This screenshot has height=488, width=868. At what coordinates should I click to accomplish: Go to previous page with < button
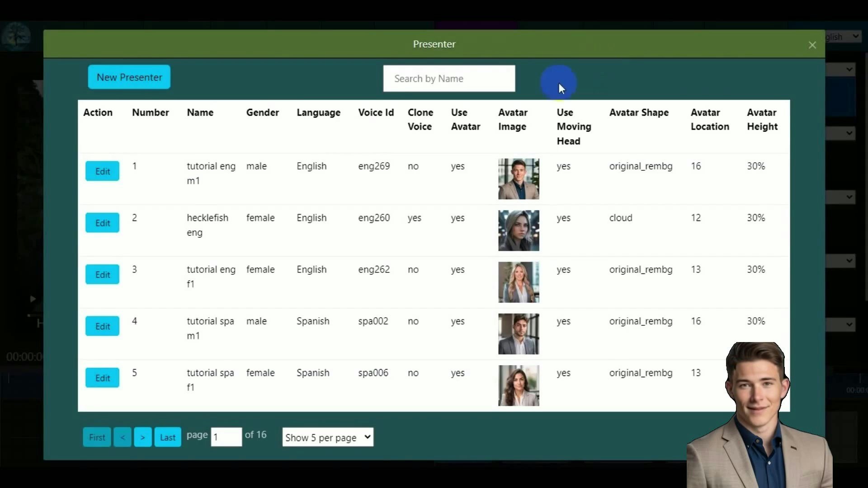point(123,437)
